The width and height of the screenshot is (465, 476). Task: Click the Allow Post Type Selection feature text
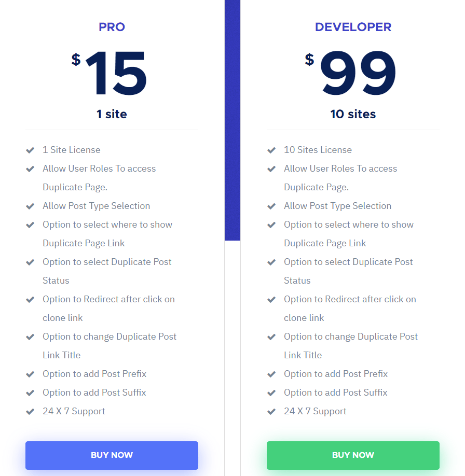point(96,206)
